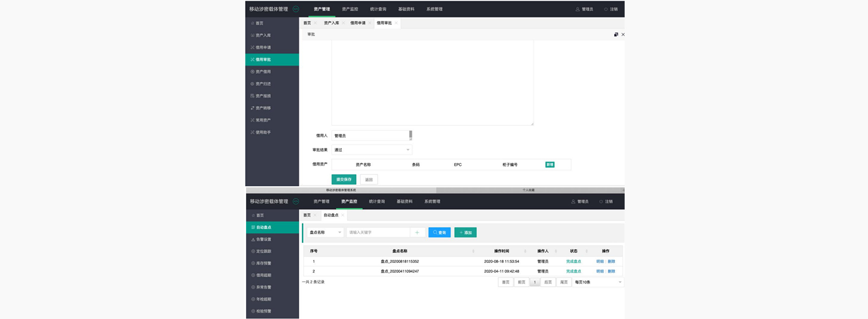Click the 提交保存 button

[344, 179]
